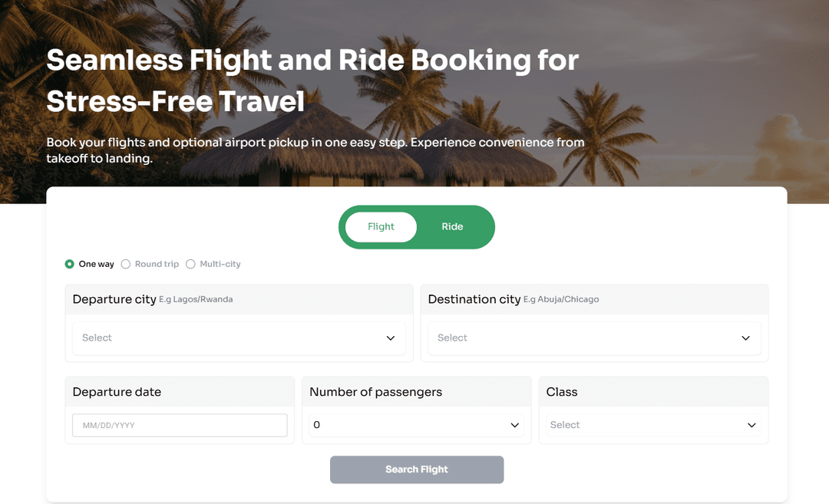829x504 pixels.
Task: Select the One way trip option
Action: pos(71,264)
